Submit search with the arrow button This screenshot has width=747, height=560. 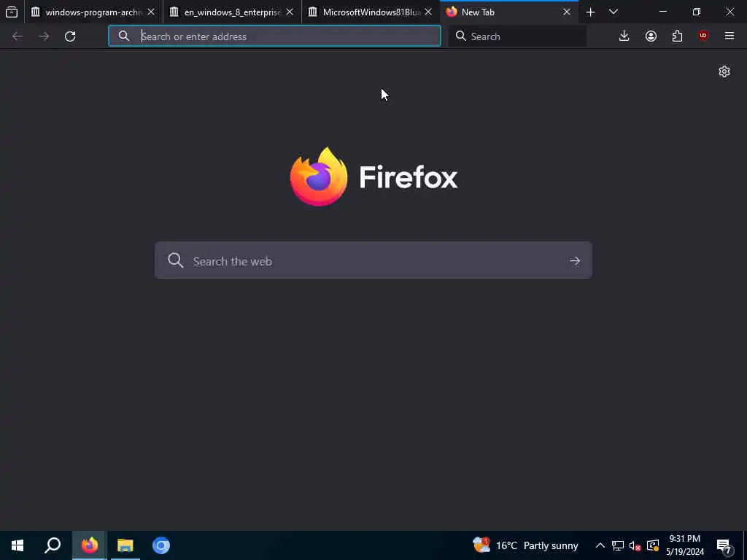575,261
